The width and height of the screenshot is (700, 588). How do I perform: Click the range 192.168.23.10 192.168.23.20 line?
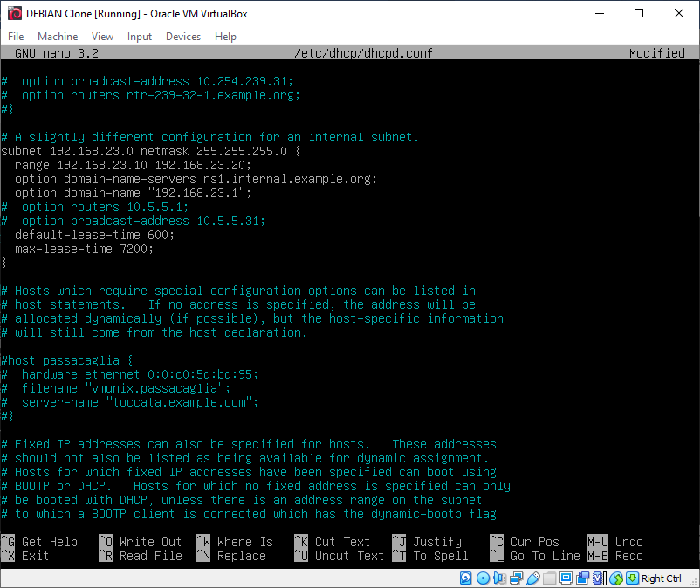point(133,165)
